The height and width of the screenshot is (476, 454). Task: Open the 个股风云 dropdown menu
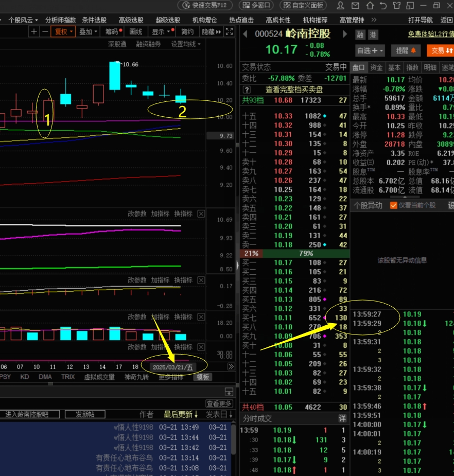click(x=23, y=20)
